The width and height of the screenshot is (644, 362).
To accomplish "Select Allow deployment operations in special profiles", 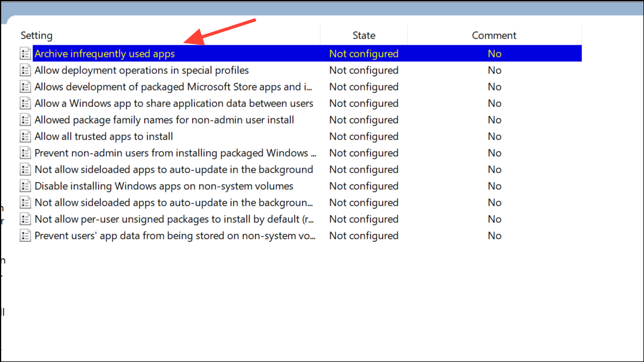I will pos(142,70).
